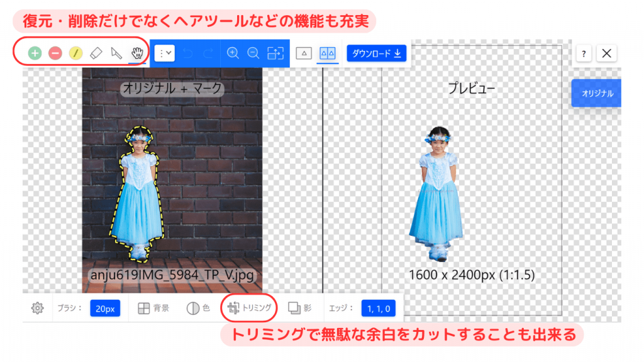Open the 色 color adjustments

pos(198,308)
